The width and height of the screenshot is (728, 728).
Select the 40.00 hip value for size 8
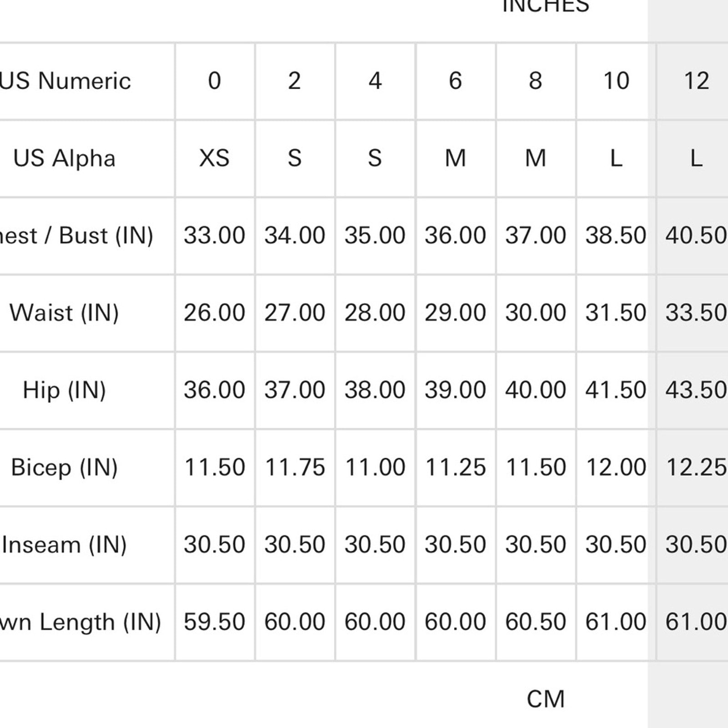tap(536, 390)
